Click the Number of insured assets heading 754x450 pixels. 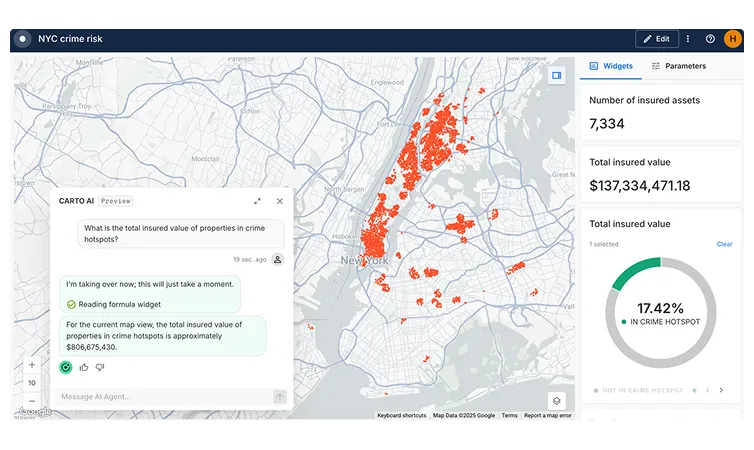coord(644,100)
